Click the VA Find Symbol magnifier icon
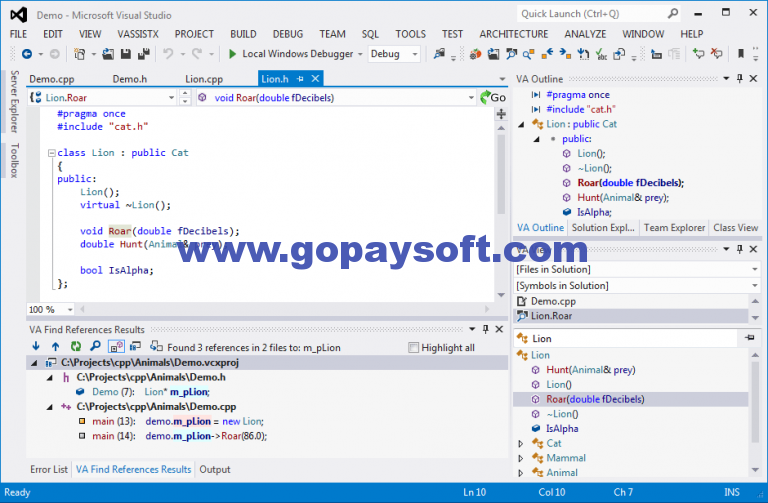The width and height of the screenshot is (768, 503). (511, 54)
